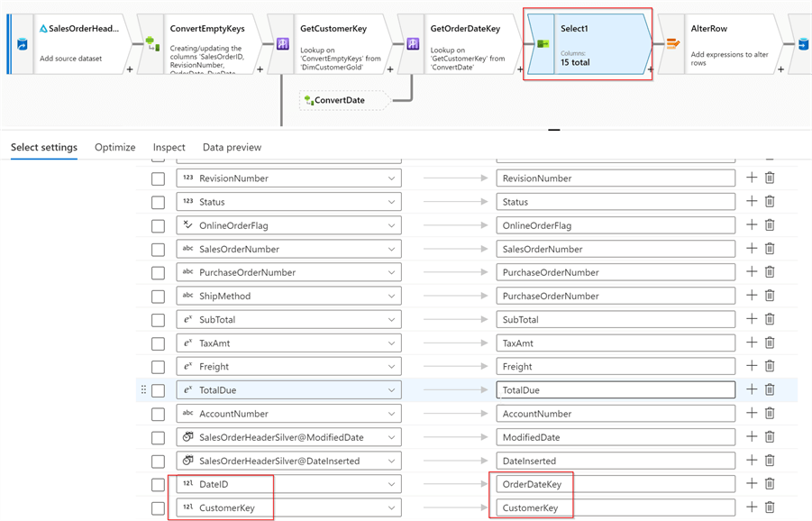Screen dimensions: 812x521
Task: Click the OrderDateKey output name field
Action: [x=616, y=484]
